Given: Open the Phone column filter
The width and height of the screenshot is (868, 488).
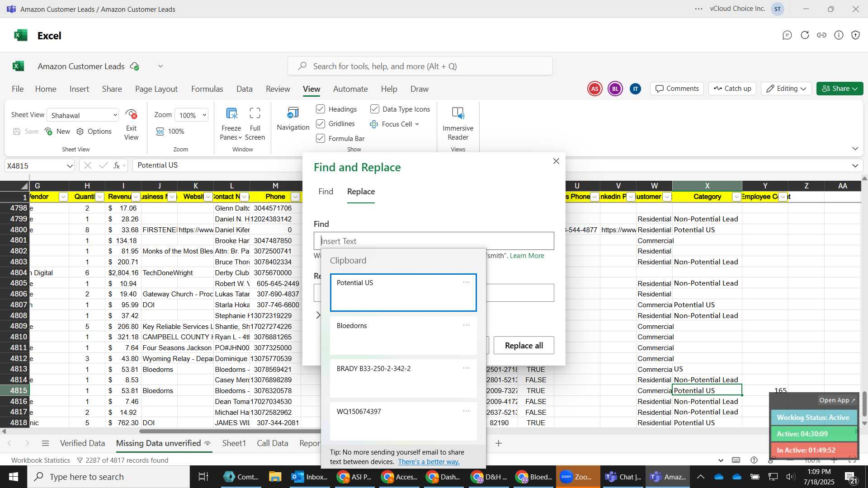Looking at the screenshot, I should tap(295, 197).
